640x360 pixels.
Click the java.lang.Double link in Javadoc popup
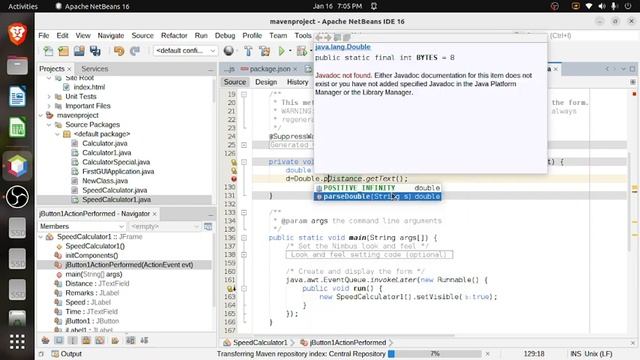(x=343, y=47)
